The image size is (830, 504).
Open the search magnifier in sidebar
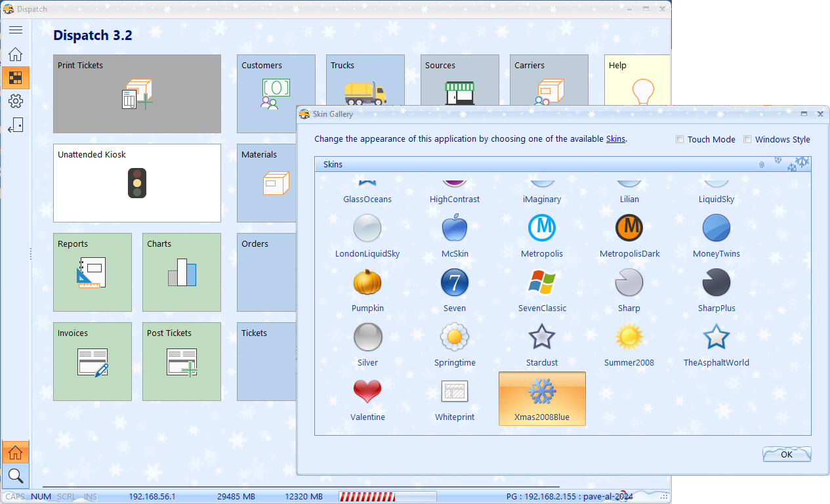(x=16, y=476)
